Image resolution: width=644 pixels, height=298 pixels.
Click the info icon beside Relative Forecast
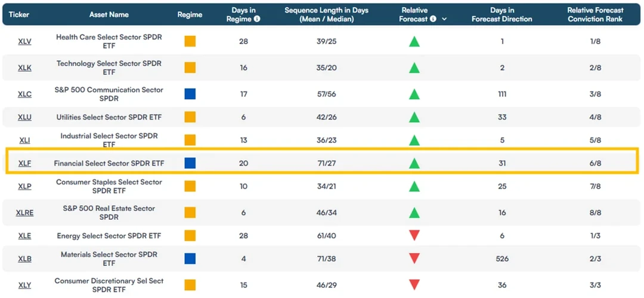point(433,19)
